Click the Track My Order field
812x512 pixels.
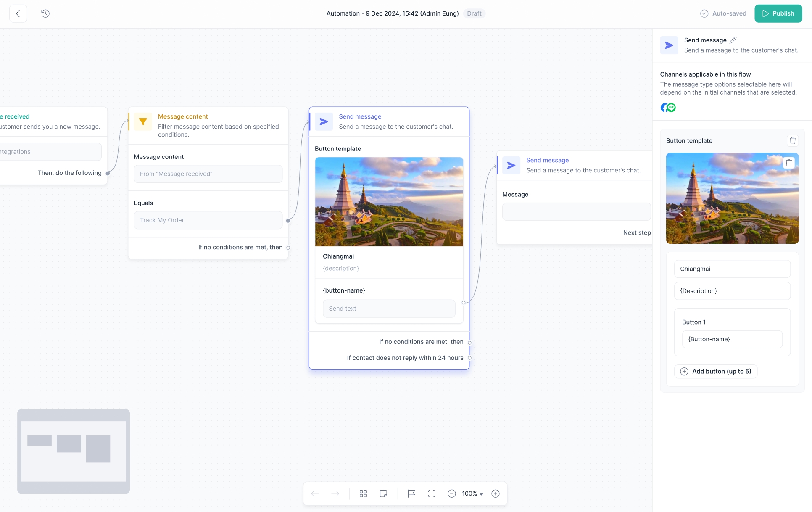point(208,220)
